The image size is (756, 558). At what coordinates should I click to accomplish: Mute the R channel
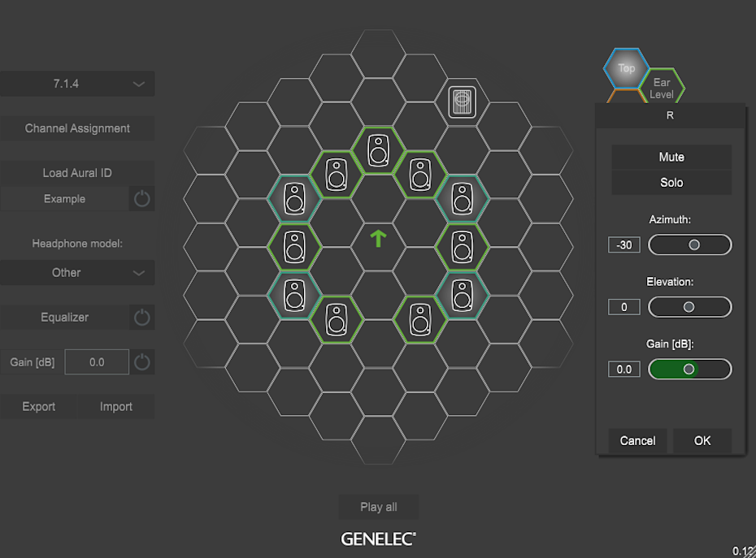(671, 157)
